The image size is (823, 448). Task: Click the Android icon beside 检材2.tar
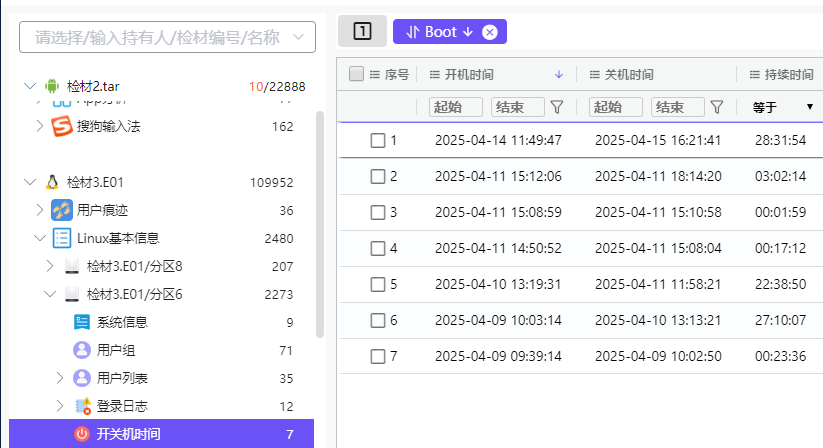[x=52, y=86]
